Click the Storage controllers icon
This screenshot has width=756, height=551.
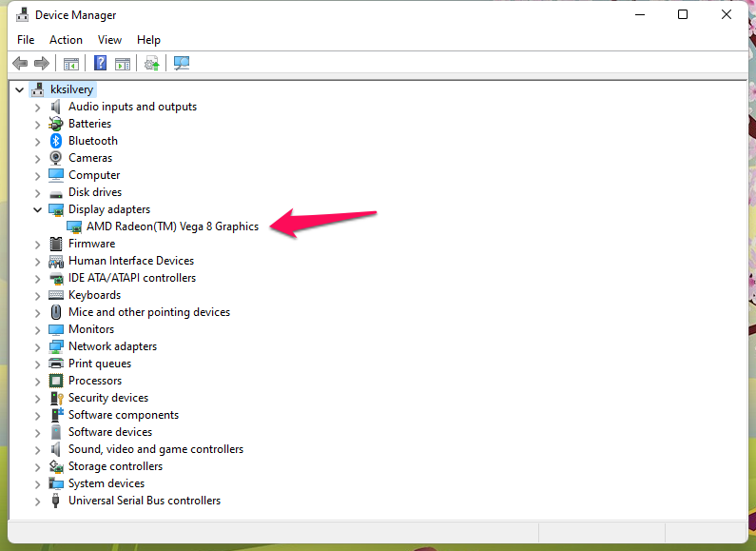coord(56,466)
